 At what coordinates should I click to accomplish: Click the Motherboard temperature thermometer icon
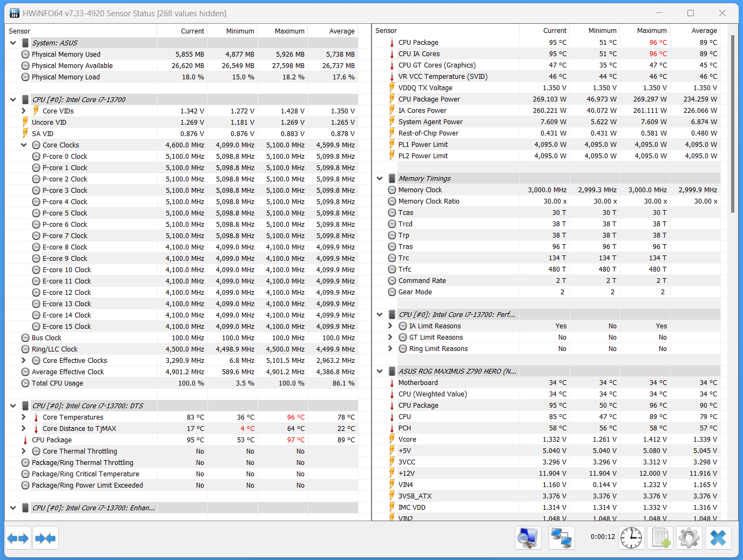click(x=392, y=383)
